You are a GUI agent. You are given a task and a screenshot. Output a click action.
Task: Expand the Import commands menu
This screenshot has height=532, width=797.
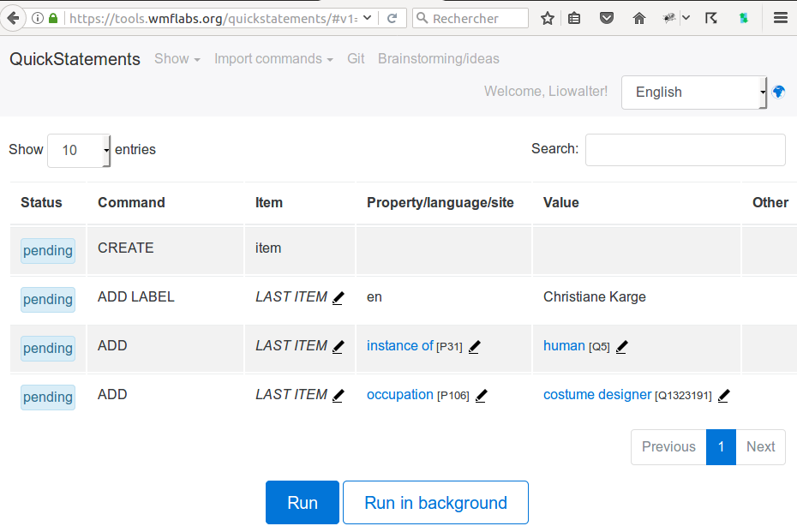[x=273, y=59]
